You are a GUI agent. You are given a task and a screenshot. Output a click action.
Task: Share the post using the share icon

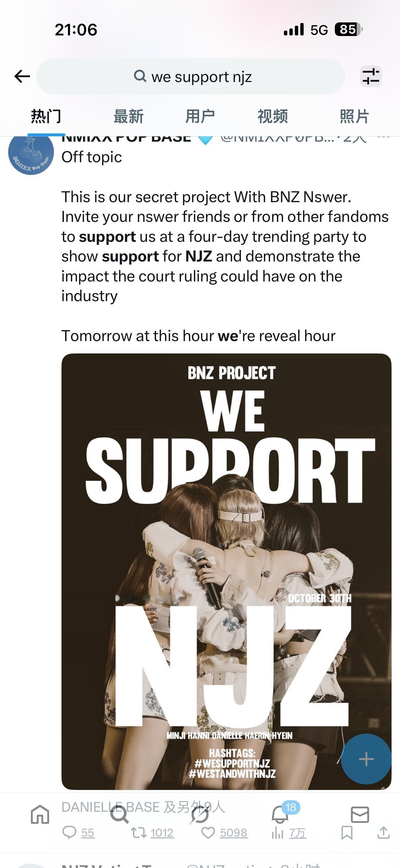tap(383, 833)
